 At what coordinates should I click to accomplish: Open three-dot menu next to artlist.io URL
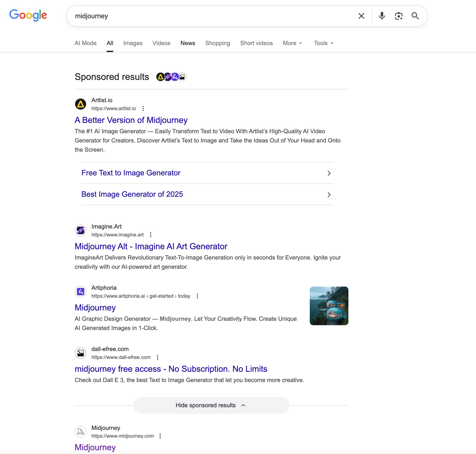pos(143,108)
